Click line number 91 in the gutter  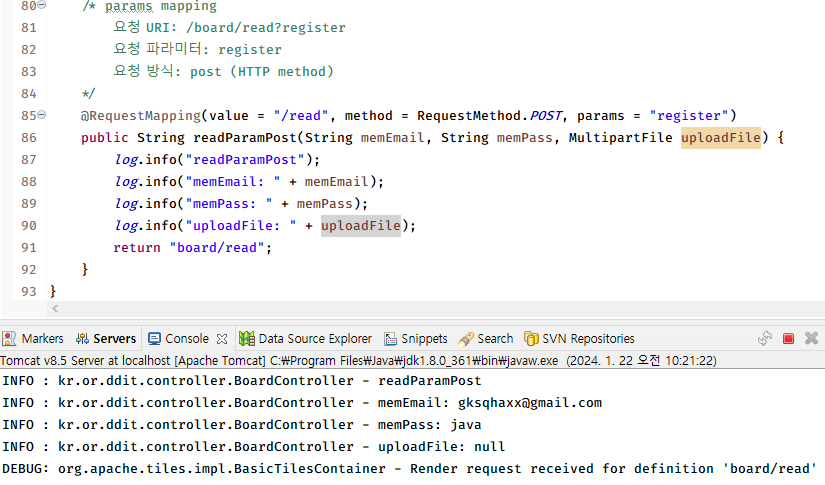[x=28, y=248]
